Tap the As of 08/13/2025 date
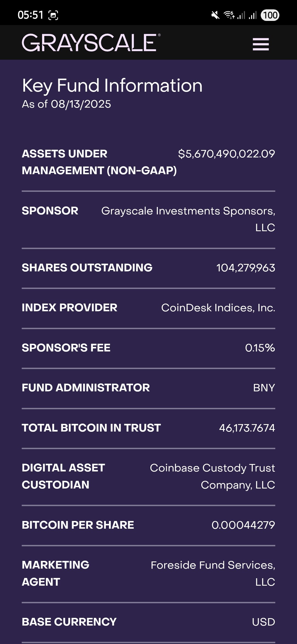This screenshot has width=297, height=644. point(67,104)
